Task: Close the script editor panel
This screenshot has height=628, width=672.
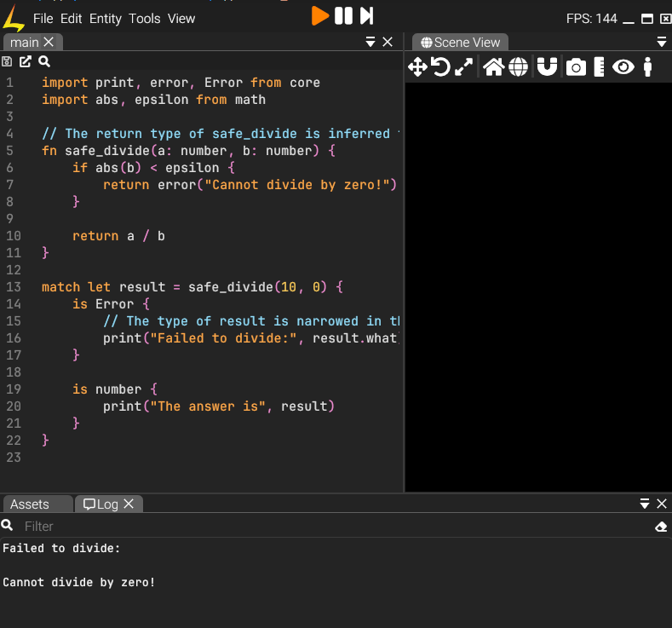Action: (388, 42)
